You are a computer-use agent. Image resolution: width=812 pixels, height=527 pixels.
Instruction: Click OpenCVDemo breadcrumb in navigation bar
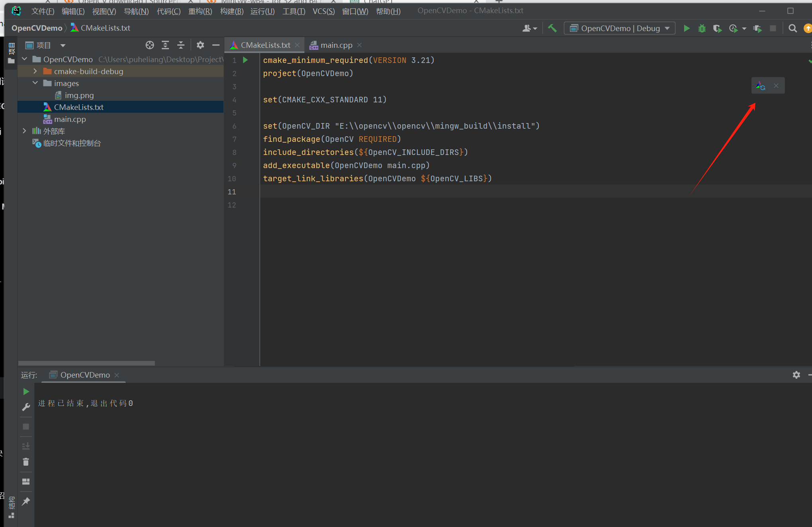pos(37,28)
